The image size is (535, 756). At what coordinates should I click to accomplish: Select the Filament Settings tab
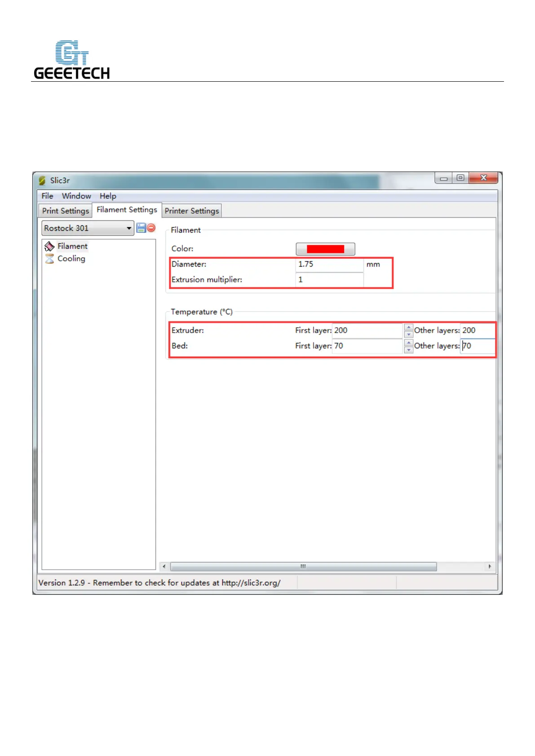127,210
